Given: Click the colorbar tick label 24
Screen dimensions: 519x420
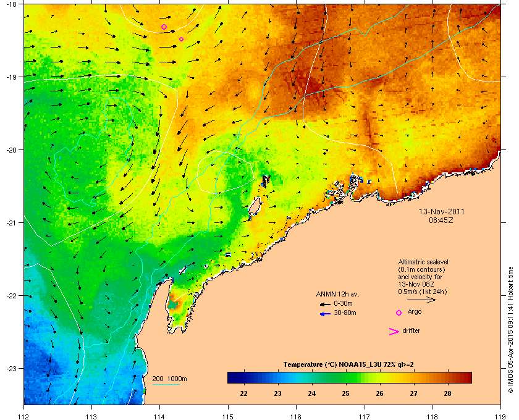Looking at the screenshot, I should click(312, 393).
